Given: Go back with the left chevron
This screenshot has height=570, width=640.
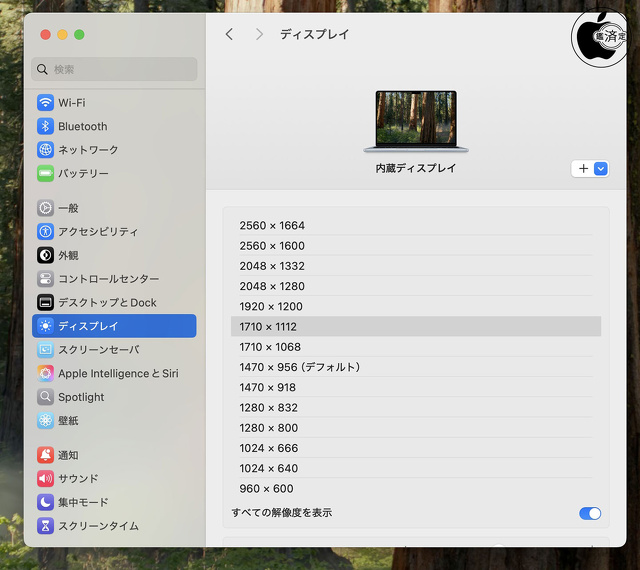Looking at the screenshot, I should [229, 34].
